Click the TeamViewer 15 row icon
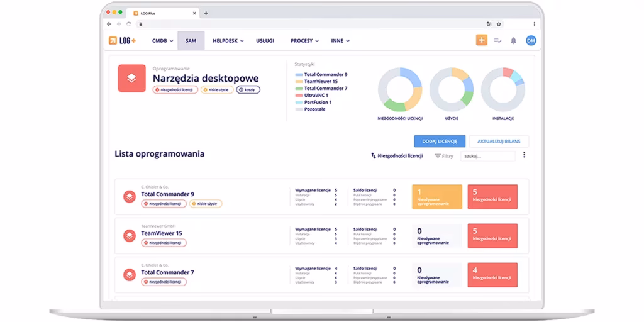This screenshot has width=644, height=322. 130,236
